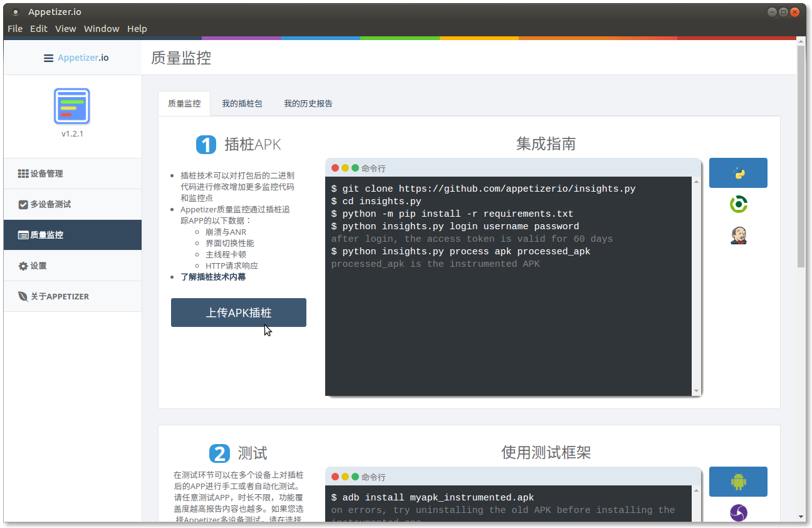Maximize the Appetizer.io window
The width and height of the screenshot is (812, 528).
point(783,12)
